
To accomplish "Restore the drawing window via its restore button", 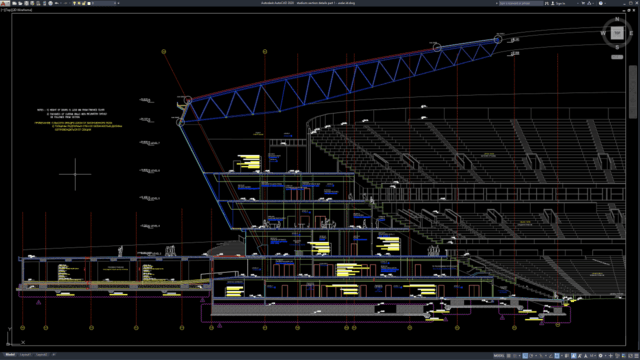I will point(629,10).
